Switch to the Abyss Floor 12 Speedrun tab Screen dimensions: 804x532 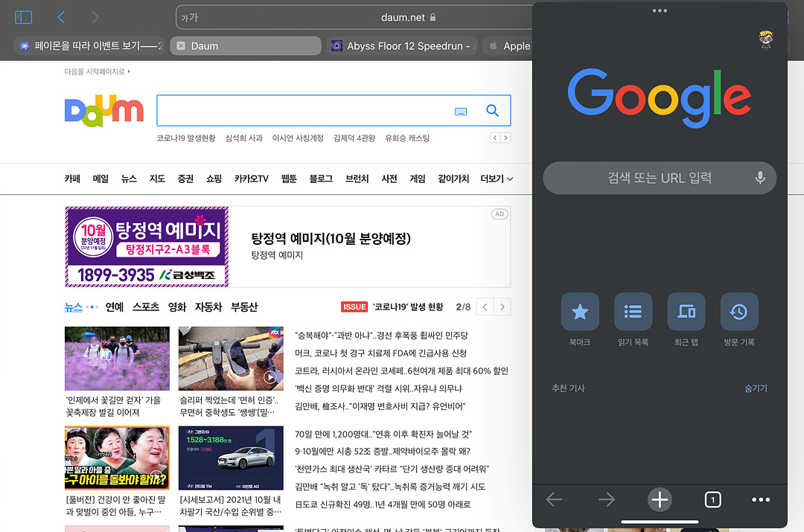coord(401,45)
